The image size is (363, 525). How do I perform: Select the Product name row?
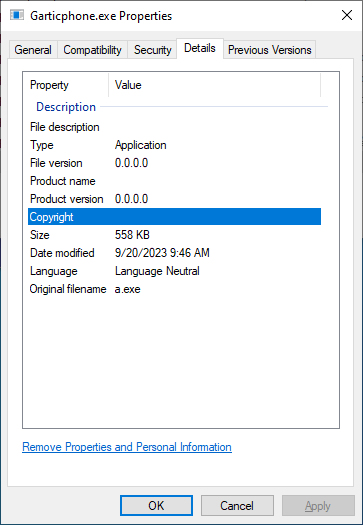174,181
